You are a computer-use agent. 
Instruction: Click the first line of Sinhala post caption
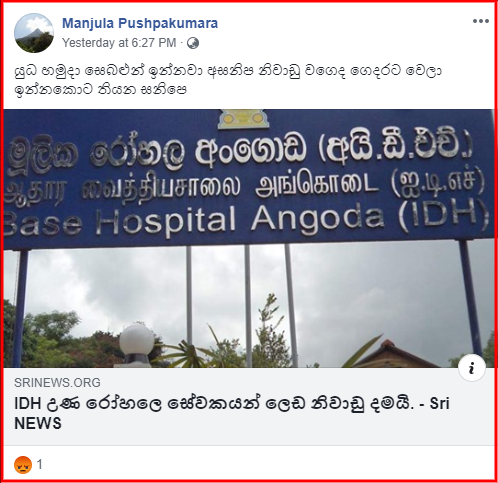pos(229,71)
